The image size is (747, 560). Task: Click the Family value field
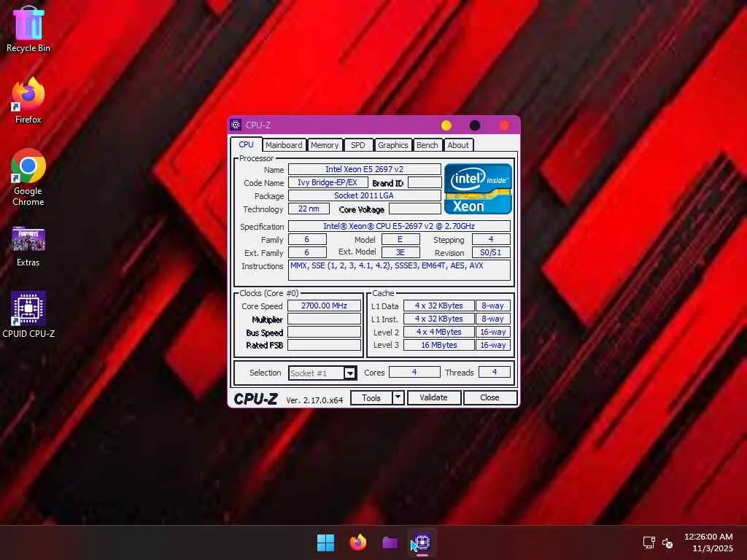tap(307, 239)
